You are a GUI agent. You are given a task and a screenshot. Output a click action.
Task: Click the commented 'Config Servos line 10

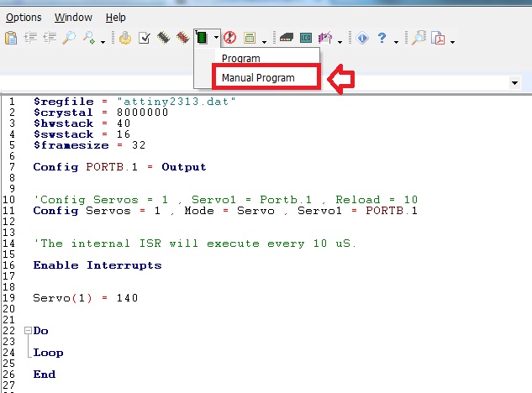point(225,199)
